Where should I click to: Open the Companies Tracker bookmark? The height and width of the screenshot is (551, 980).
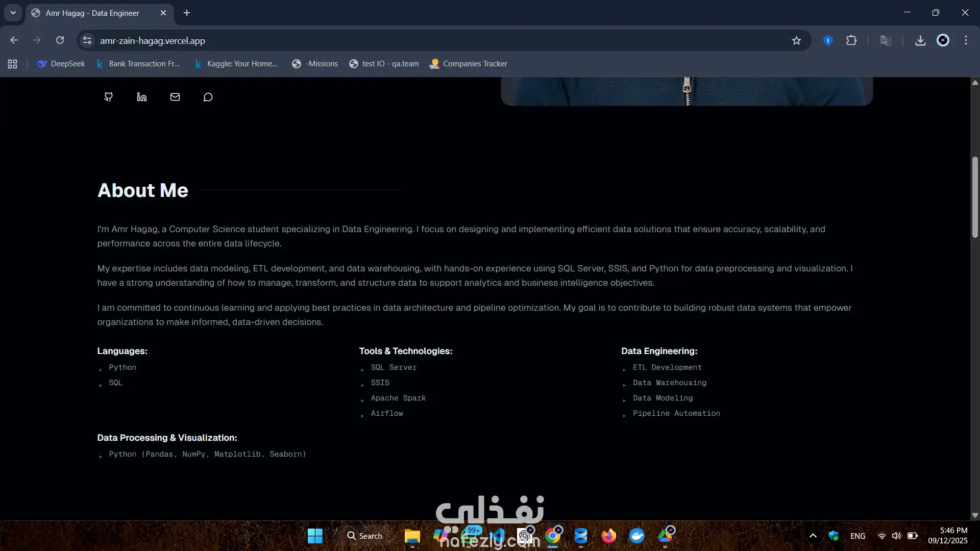pos(468,64)
